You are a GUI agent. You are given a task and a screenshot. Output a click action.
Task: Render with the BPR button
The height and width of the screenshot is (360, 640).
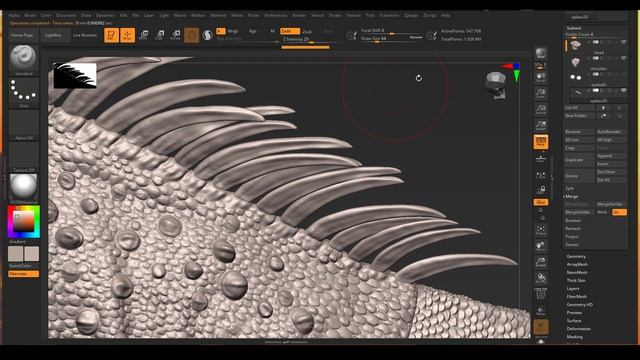pos(541,53)
